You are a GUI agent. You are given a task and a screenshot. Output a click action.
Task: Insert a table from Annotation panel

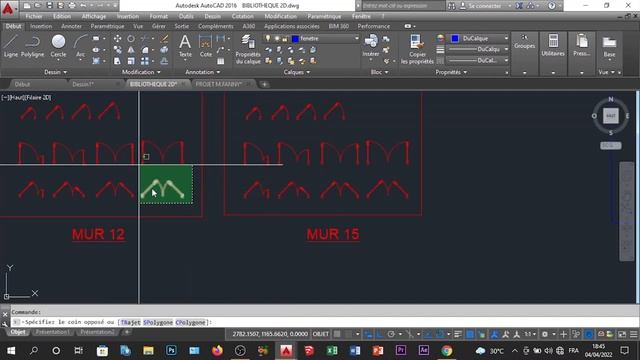click(220, 61)
